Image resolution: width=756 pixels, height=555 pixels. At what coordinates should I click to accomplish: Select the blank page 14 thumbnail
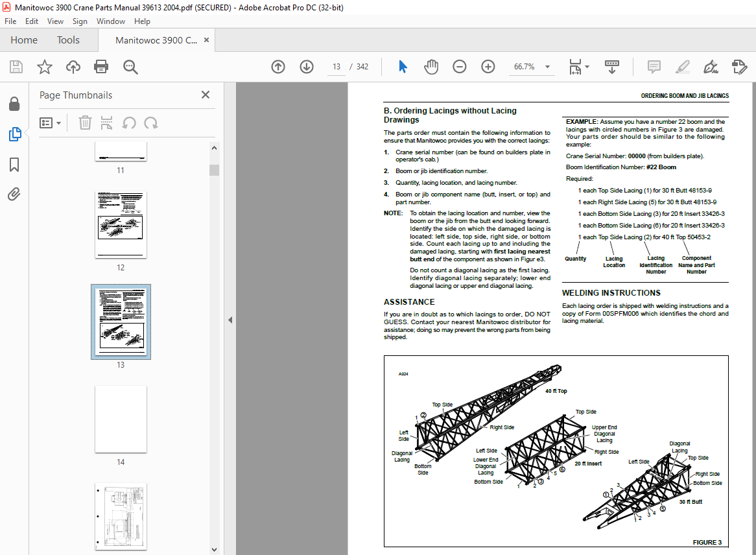121,419
